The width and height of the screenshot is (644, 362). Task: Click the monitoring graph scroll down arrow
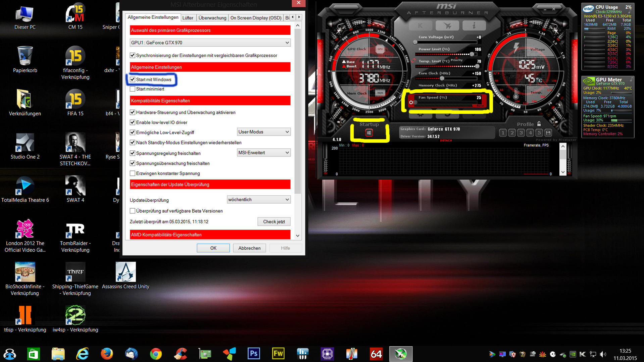coord(563,172)
